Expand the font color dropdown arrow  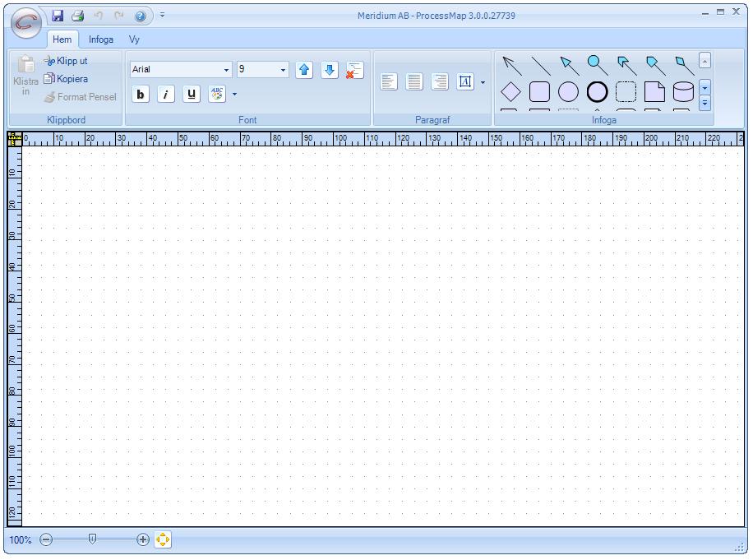pos(234,94)
